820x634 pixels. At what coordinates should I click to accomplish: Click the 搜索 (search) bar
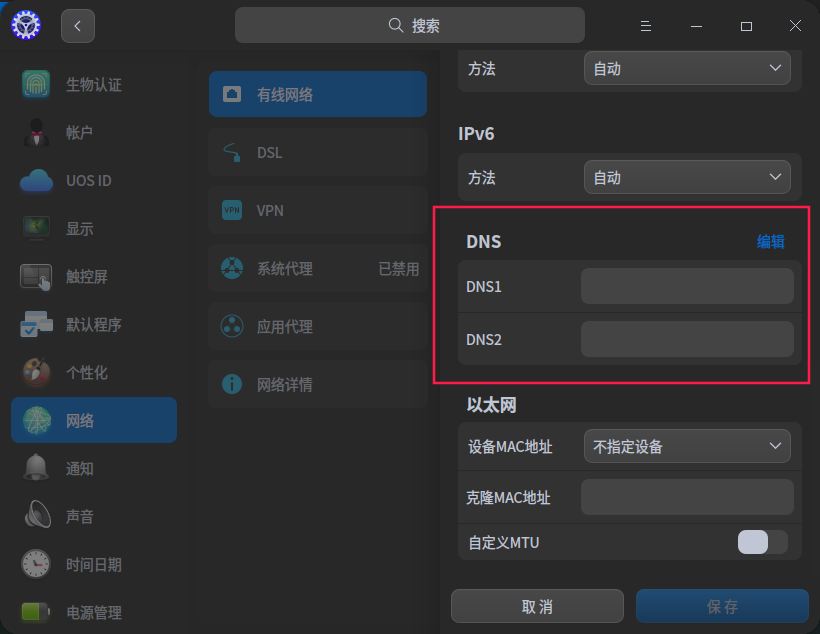tap(410, 24)
